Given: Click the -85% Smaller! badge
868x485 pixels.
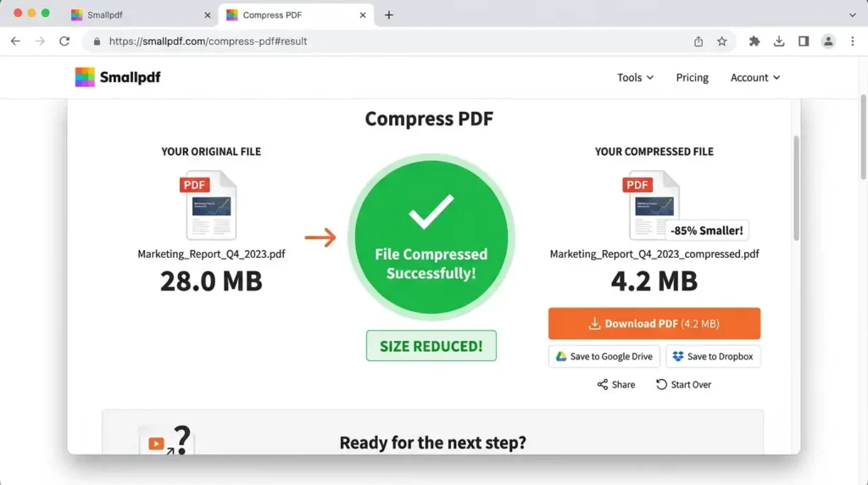Looking at the screenshot, I should click(x=707, y=231).
